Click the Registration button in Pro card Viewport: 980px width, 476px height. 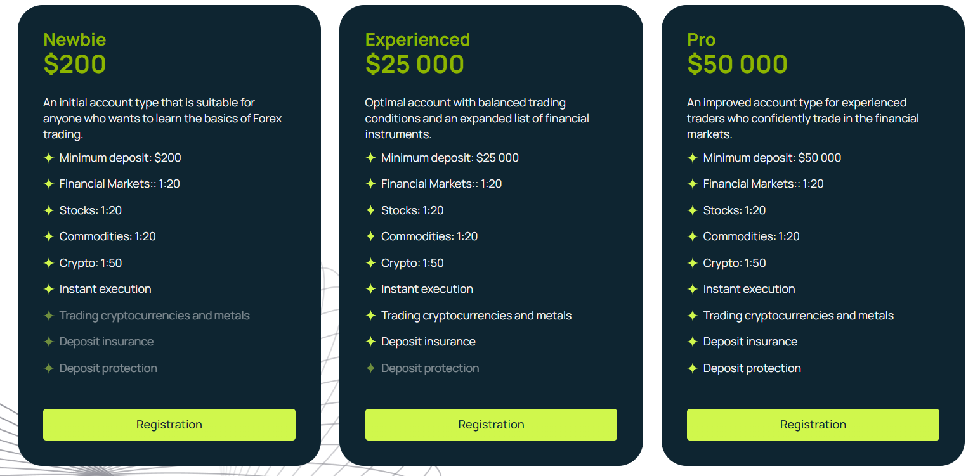pos(813,425)
